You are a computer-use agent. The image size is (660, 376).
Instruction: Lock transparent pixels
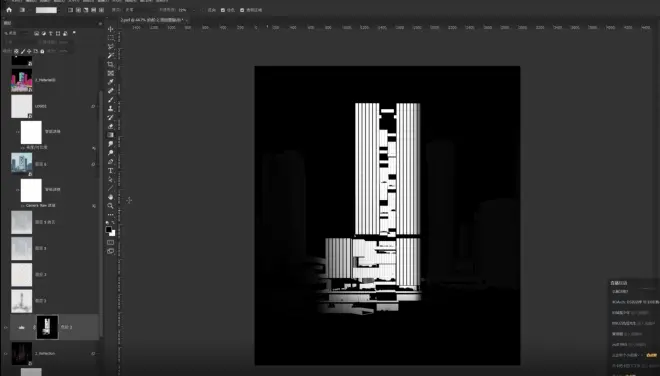16,51
